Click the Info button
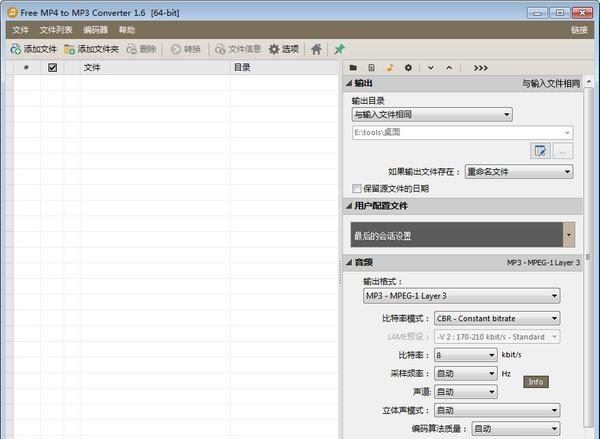 click(x=536, y=382)
